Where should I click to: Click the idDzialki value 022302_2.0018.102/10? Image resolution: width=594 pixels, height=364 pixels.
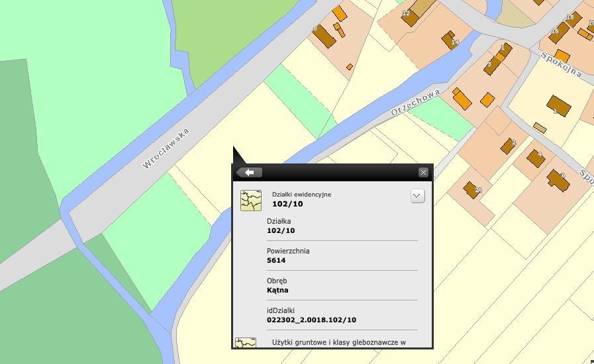[x=311, y=320]
